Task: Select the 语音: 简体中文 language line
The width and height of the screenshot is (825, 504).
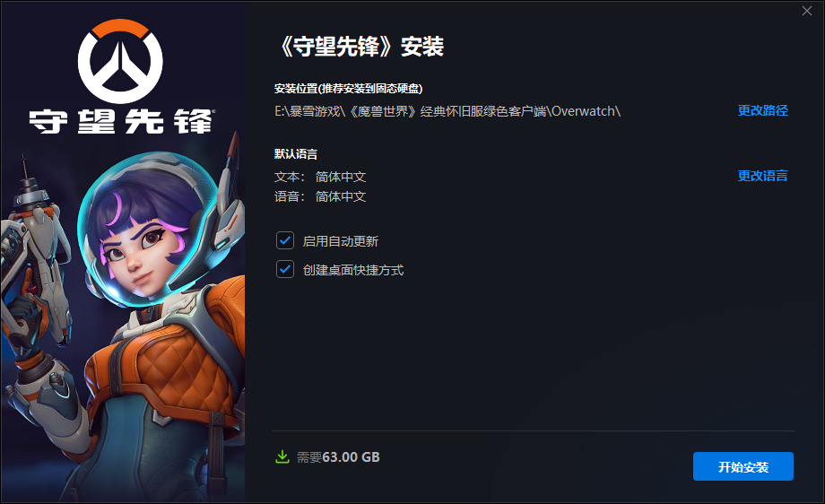Action: click(320, 196)
